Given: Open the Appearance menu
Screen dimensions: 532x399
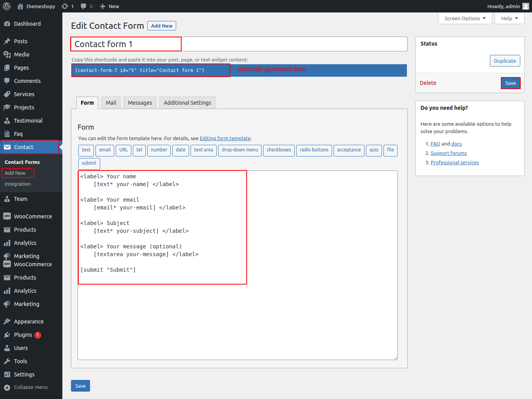Looking at the screenshot, I should click(x=28, y=322).
